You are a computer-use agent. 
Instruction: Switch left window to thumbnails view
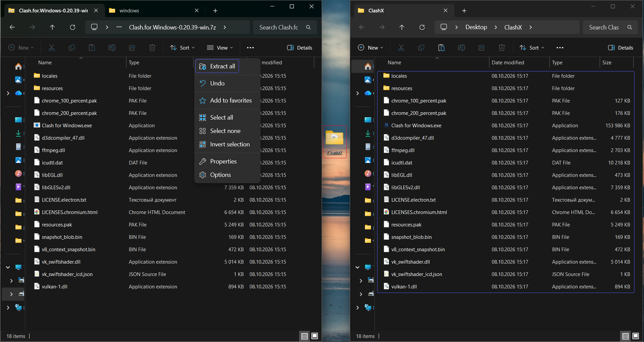(x=315, y=336)
